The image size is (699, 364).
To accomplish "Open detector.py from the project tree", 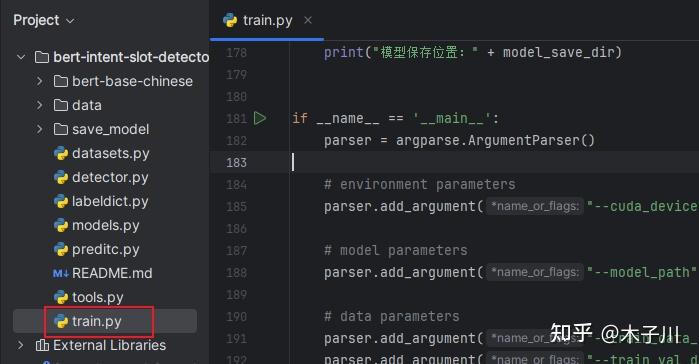I will click(x=110, y=177).
